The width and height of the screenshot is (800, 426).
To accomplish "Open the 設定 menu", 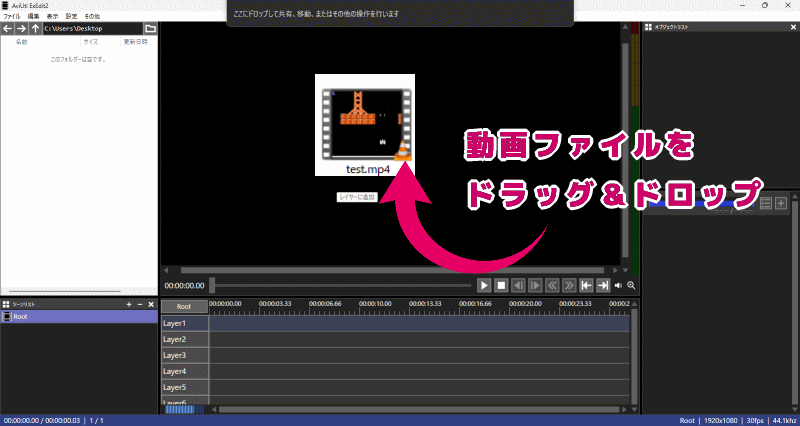I will pos(71,17).
